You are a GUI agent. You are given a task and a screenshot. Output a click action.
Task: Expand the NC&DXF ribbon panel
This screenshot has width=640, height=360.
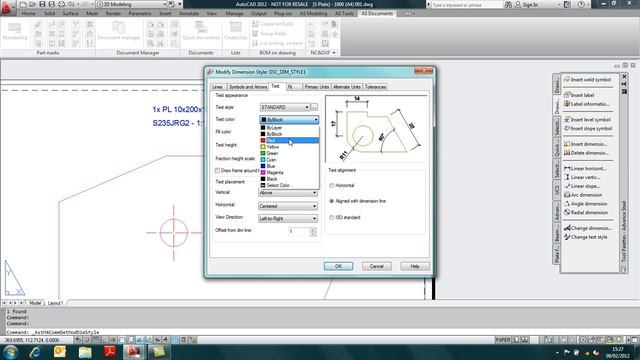point(323,53)
